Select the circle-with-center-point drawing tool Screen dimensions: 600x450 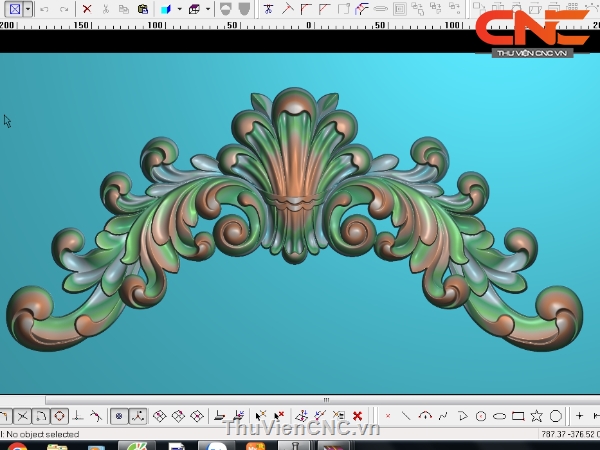pyautogui.click(x=481, y=416)
